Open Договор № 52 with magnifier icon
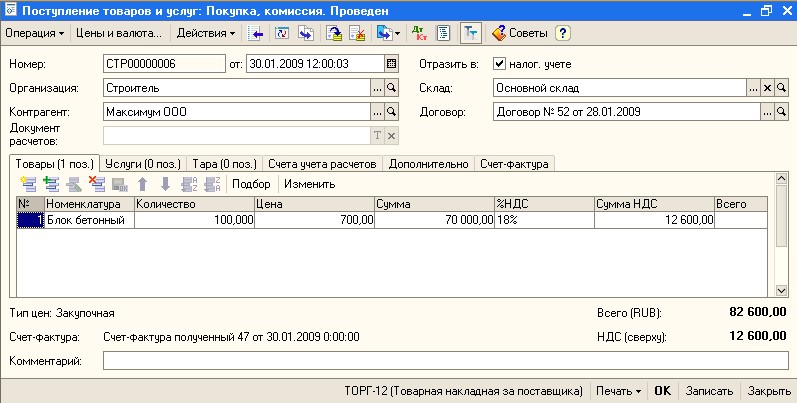Viewport: 797px width, 403px height. pyautogui.click(x=781, y=112)
